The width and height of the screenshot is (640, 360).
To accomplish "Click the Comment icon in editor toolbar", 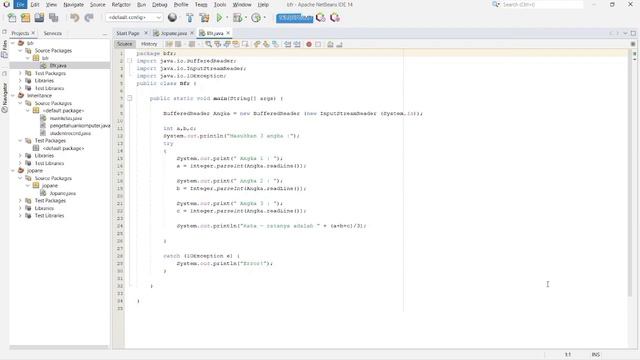I will pyautogui.click(x=330, y=44).
